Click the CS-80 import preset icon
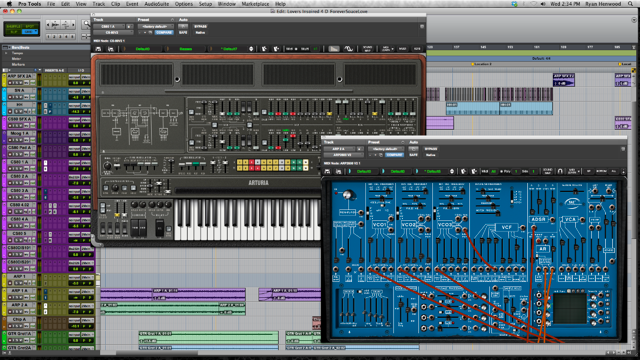 coord(264,49)
